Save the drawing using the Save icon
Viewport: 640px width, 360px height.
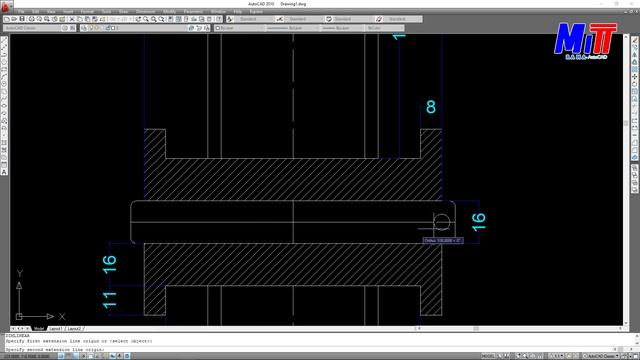coord(22,19)
